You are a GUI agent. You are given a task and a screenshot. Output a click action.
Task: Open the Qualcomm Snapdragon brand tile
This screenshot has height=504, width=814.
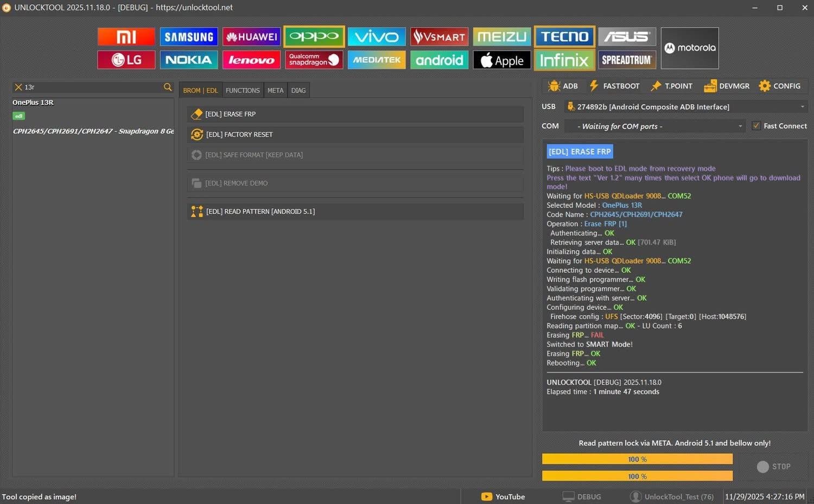point(314,60)
